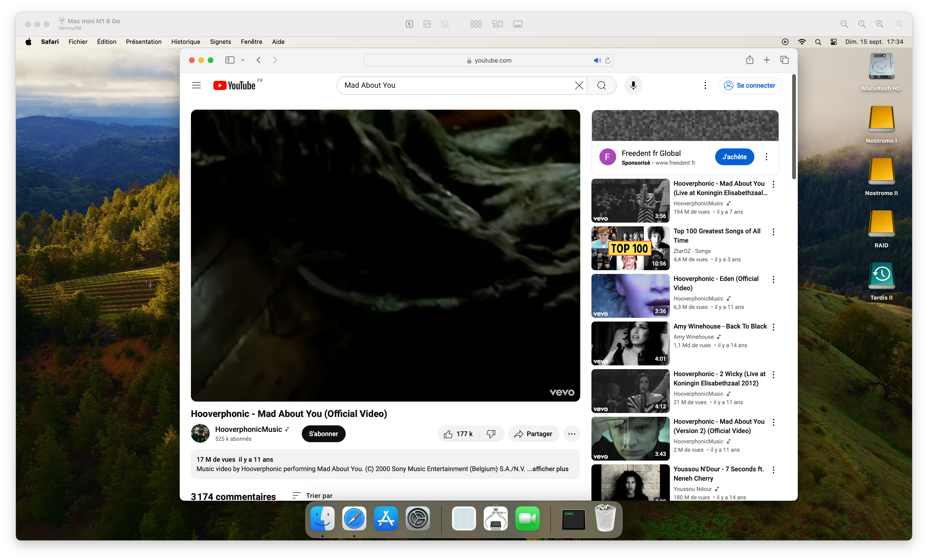Open Freedent ad options menu
The image size is (928, 560).
(x=766, y=157)
